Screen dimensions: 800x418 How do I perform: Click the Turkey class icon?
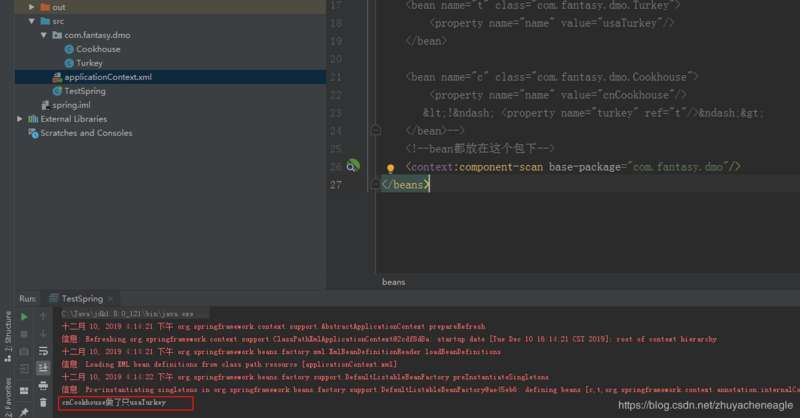(69, 63)
